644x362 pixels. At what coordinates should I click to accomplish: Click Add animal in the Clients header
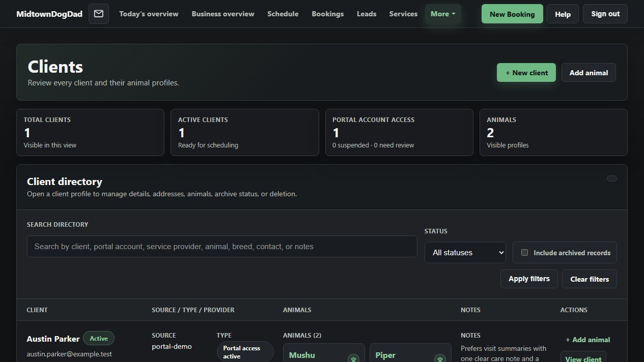[589, 73]
